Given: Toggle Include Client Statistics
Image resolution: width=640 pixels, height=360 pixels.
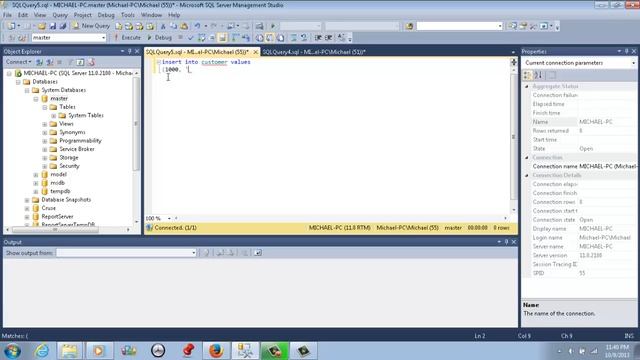Looking at the screenshot, I should point(246,38).
